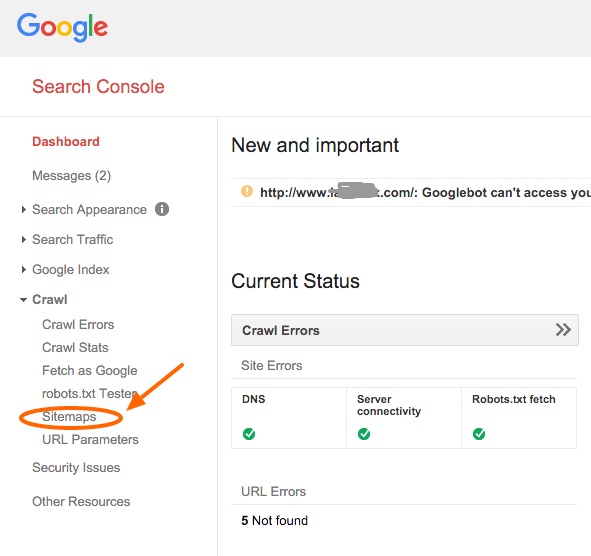Open the Googlebot can't access message
The width and height of the screenshot is (591, 556).
[x=426, y=192]
